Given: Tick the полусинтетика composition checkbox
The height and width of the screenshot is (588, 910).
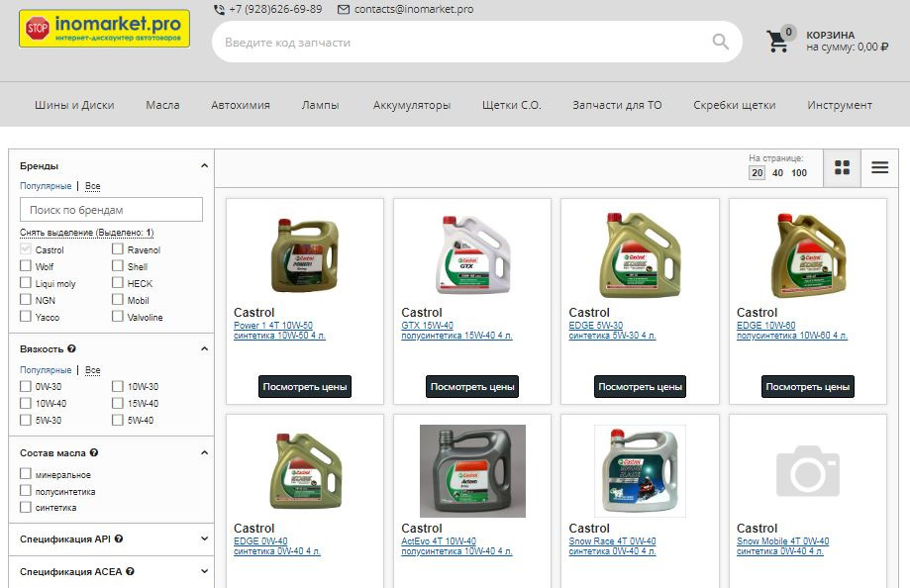Looking at the screenshot, I should 26,490.
